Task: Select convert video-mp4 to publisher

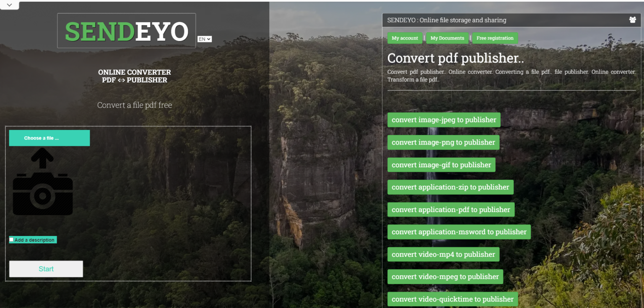Action: click(443, 254)
